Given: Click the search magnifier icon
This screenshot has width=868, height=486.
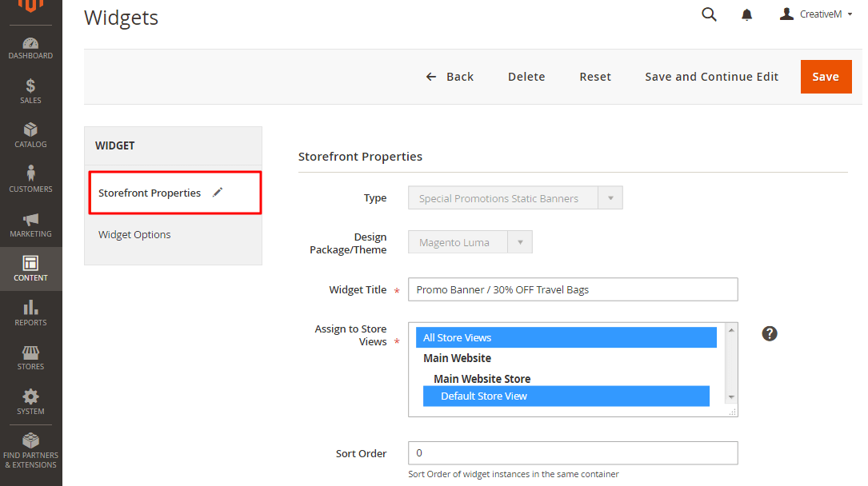Looking at the screenshot, I should coord(709,14).
